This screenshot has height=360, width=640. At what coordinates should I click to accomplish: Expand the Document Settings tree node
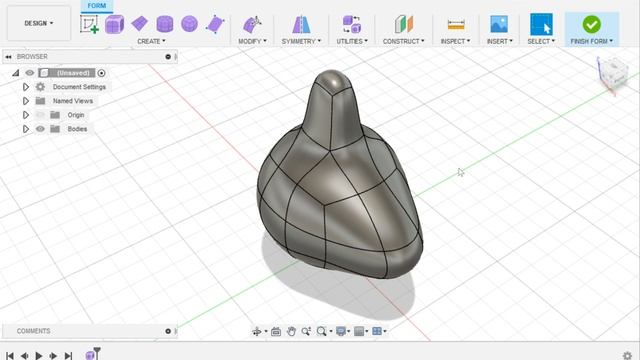(26, 87)
